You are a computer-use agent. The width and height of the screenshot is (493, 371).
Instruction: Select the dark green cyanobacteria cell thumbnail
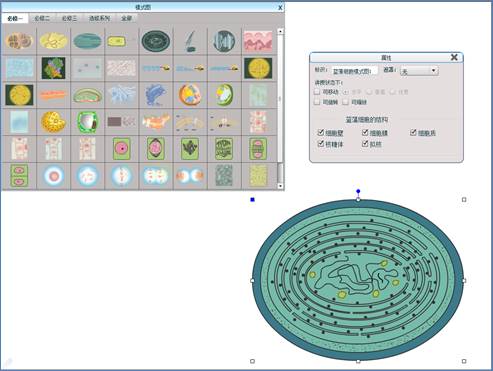[x=156, y=41]
